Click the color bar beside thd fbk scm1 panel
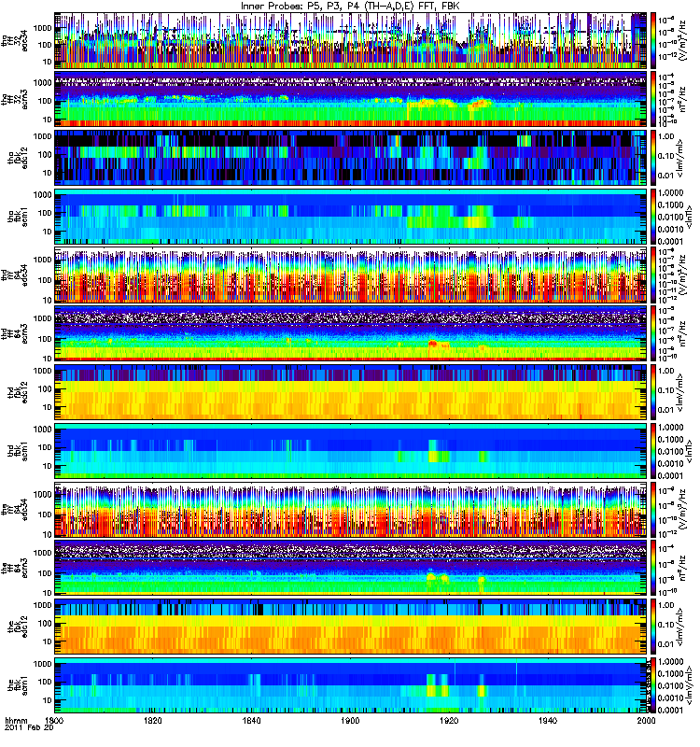 [x=653, y=451]
